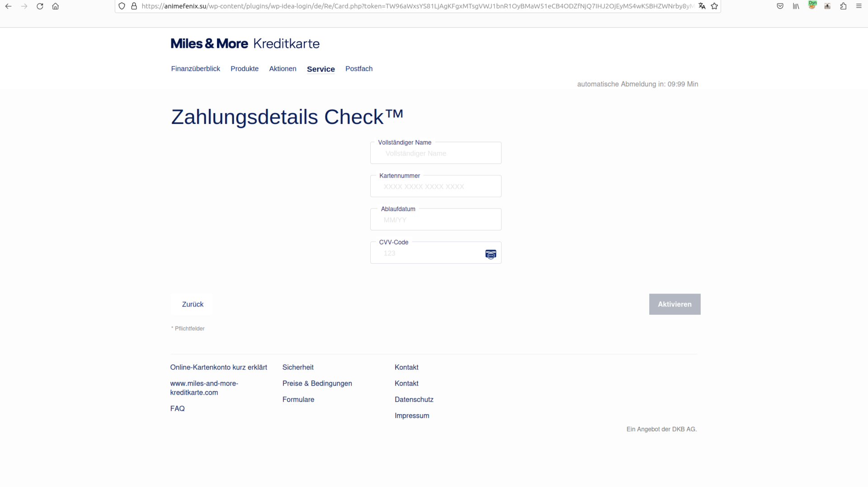The height and width of the screenshot is (487, 868).
Task: Open the Pocket save icon
Action: click(780, 6)
